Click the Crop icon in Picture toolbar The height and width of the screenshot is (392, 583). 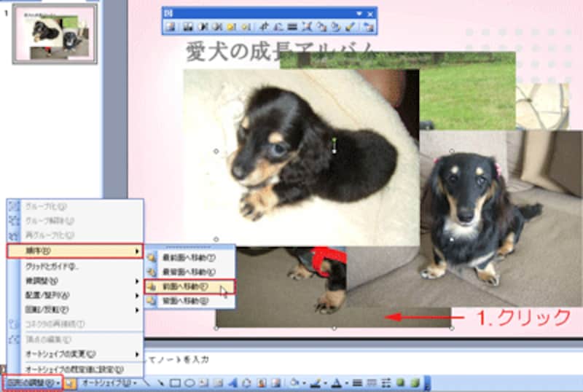tap(264, 27)
